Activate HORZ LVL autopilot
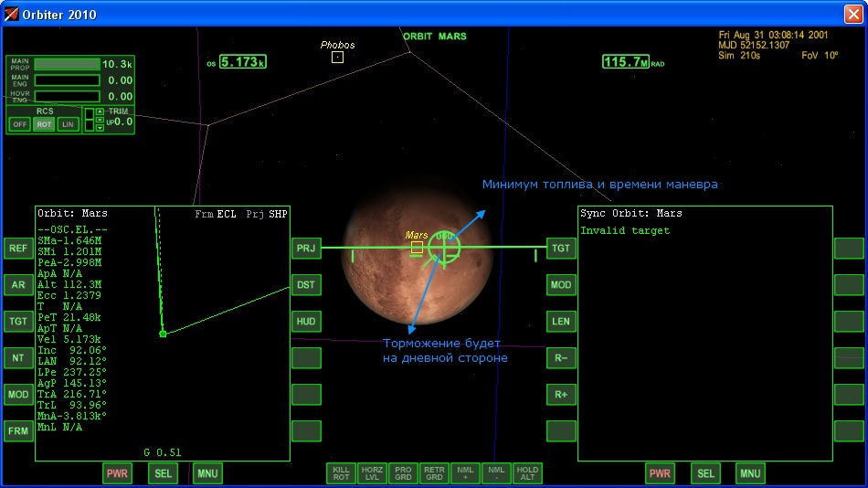The width and height of the screenshot is (868, 488). click(x=372, y=473)
